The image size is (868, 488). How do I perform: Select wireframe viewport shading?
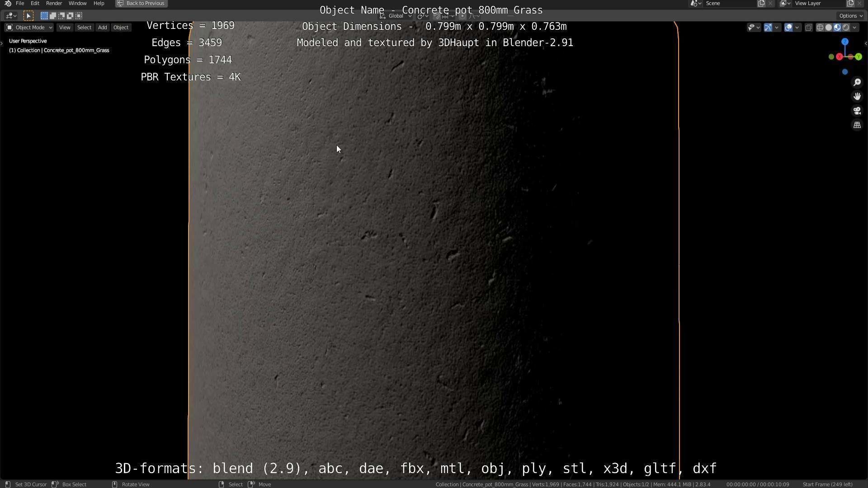[x=820, y=28]
